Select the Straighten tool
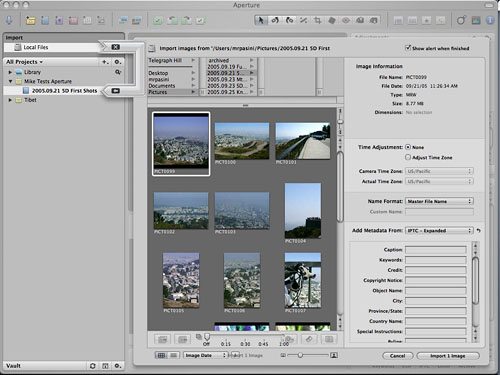This screenshot has height=375, width=500. 303,20
